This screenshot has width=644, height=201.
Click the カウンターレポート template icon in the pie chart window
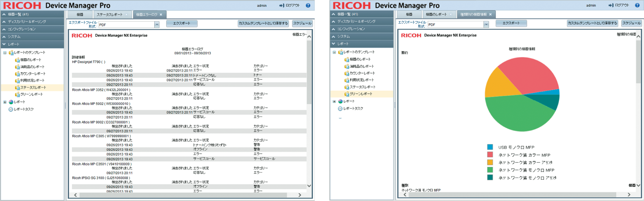tap(347, 73)
